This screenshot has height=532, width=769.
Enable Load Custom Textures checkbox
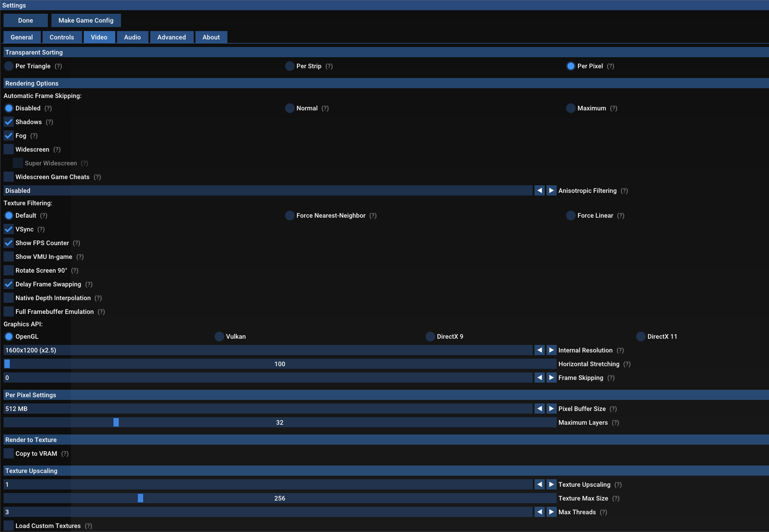coord(9,526)
